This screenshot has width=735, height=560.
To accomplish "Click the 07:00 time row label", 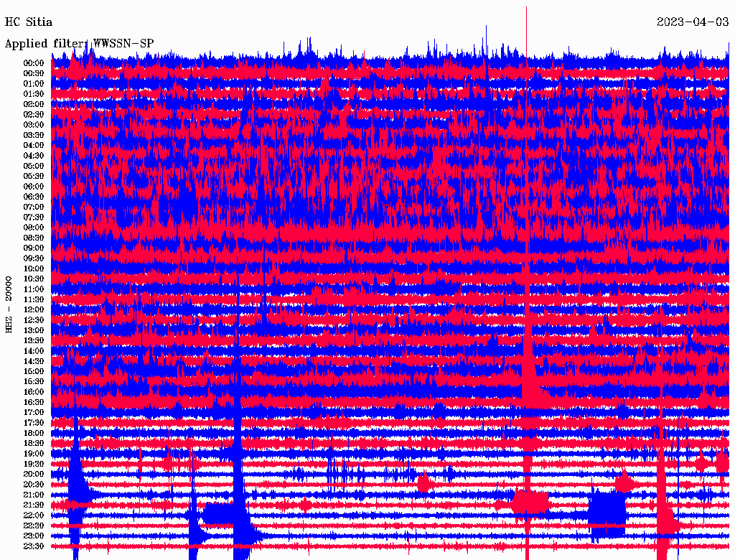I will tap(34, 207).
